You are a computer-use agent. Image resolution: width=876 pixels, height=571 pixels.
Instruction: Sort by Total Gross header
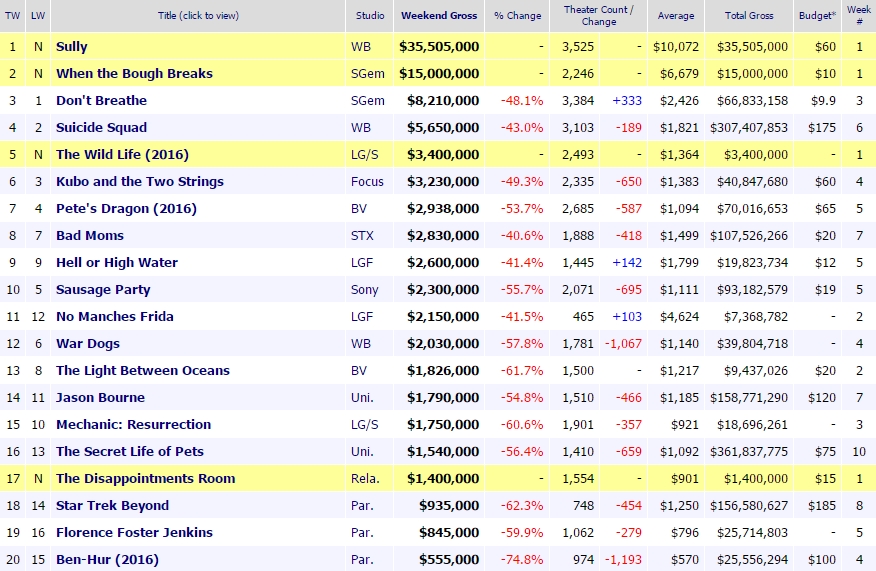[749, 16]
